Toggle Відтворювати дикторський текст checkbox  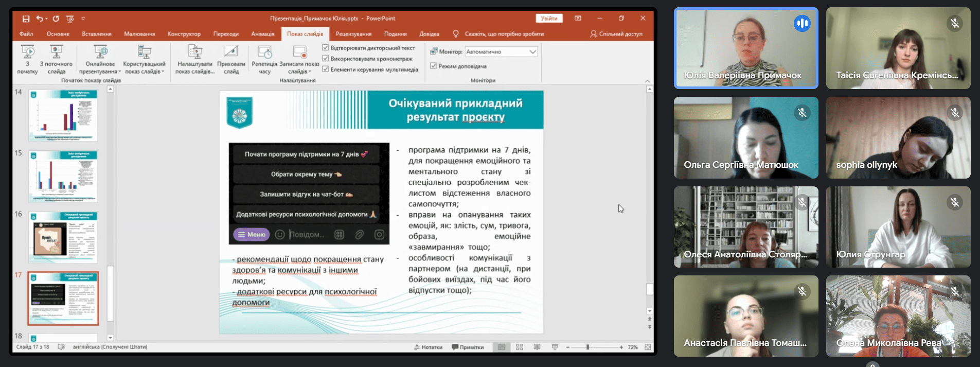tap(325, 47)
